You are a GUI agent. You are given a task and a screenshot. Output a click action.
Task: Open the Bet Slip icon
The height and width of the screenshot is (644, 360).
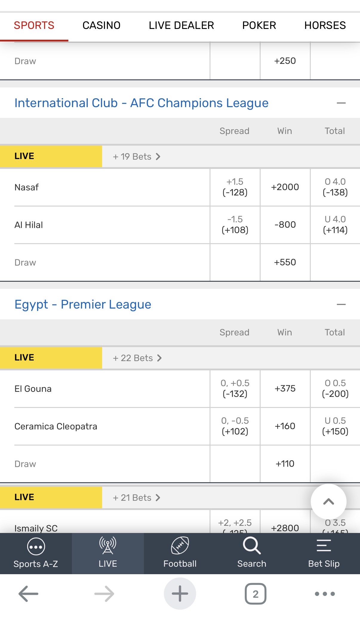coord(324,546)
